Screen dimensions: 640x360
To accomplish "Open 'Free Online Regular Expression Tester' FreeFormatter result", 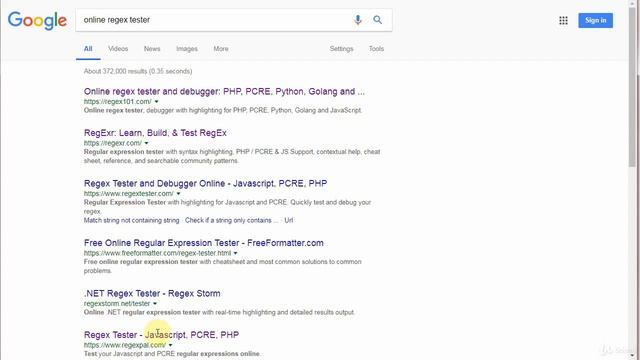I will click(x=204, y=243).
